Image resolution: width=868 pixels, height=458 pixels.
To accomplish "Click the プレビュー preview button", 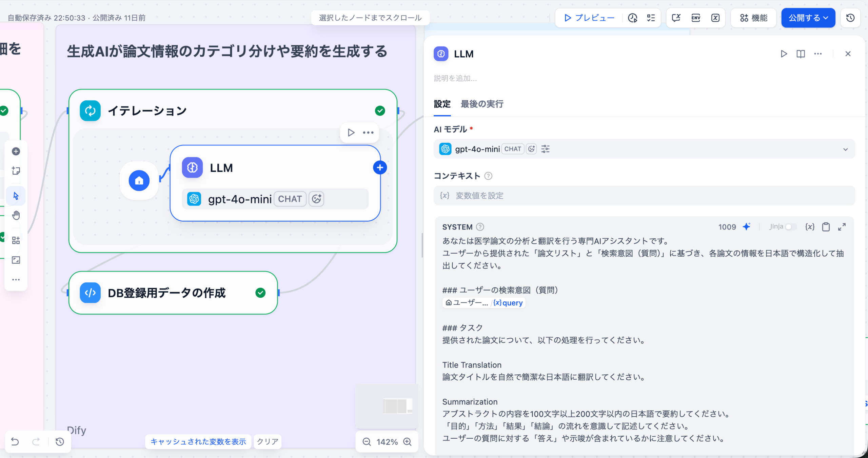I will click(589, 18).
